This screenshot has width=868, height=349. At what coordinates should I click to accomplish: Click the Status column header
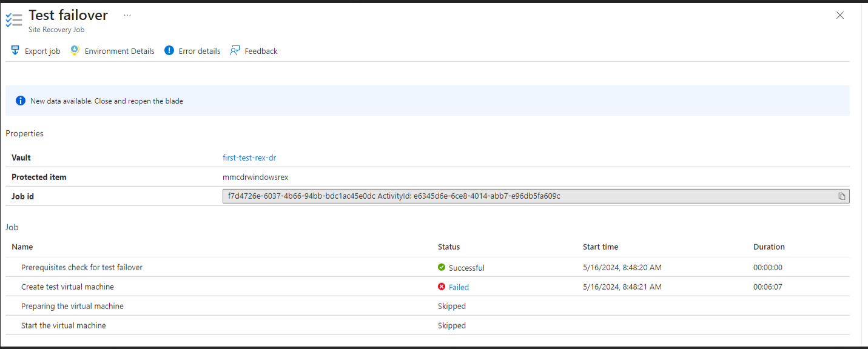pos(448,247)
